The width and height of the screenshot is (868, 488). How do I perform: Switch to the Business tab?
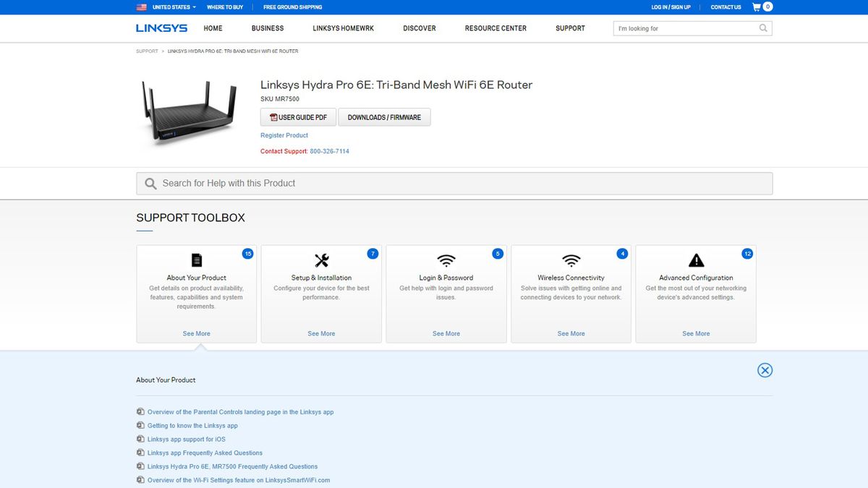tap(268, 28)
